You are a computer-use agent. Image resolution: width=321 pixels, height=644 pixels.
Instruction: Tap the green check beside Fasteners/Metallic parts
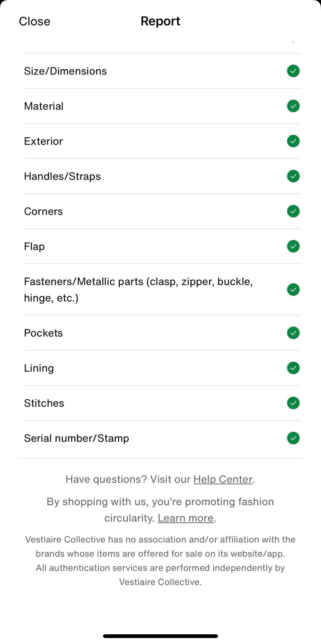tap(293, 289)
